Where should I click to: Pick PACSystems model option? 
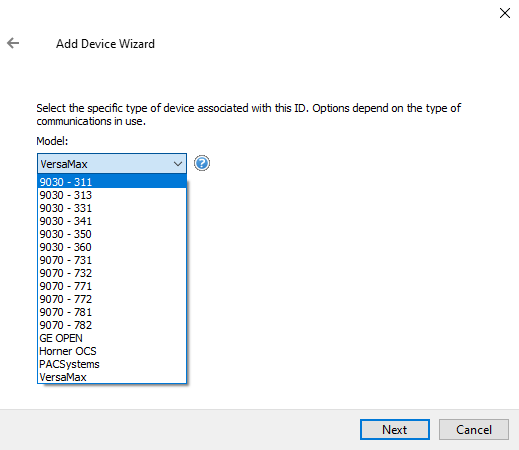[x=112, y=364]
